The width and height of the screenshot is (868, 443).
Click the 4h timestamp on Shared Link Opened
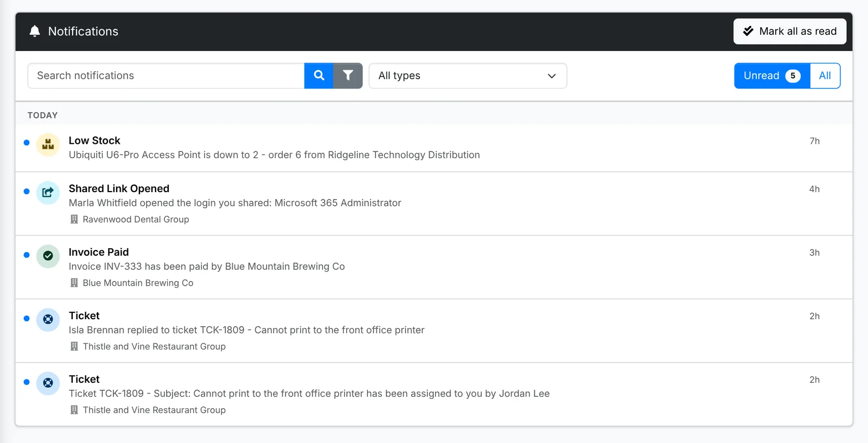814,189
